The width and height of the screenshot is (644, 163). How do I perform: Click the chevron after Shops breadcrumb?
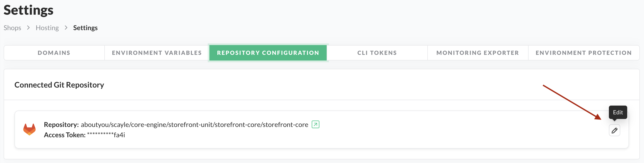coord(28,28)
